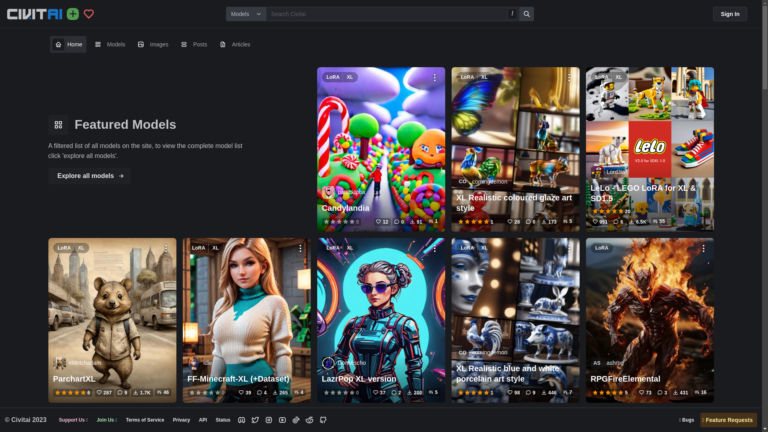The height and width of the screenshot is (432, 768).
Task: Open the Discord link in footer
Action: (241, 420)
